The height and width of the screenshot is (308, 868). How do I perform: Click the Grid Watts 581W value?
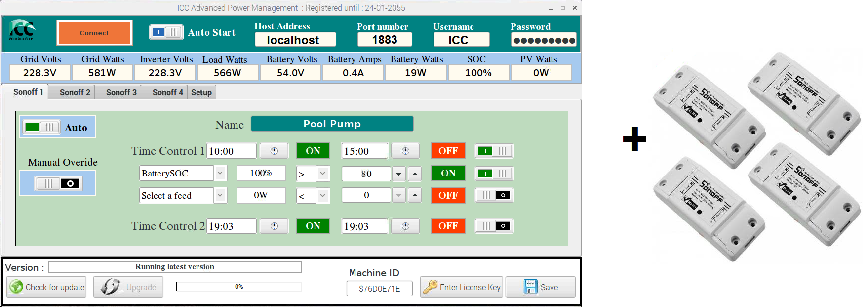tap(102, 73)
